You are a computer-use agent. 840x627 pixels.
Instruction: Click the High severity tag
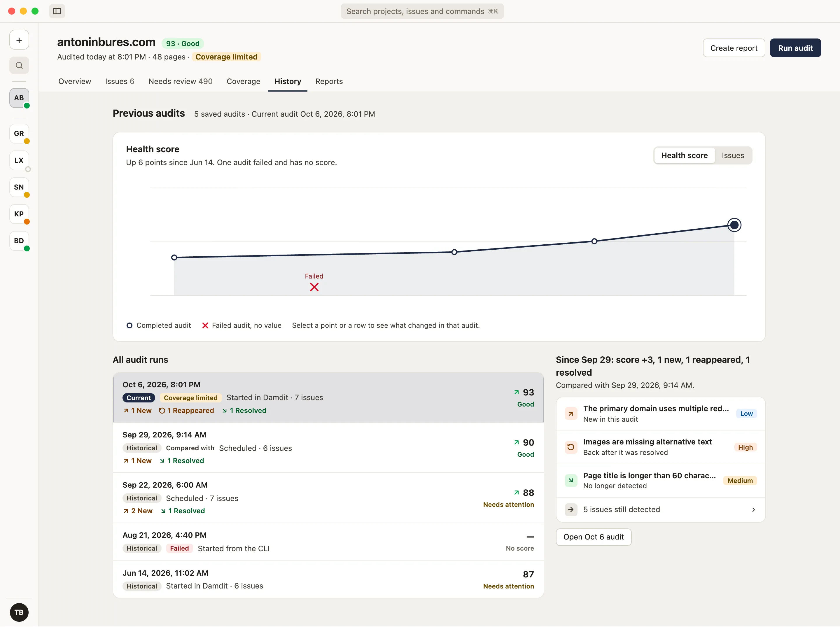[x=745, y=447]
